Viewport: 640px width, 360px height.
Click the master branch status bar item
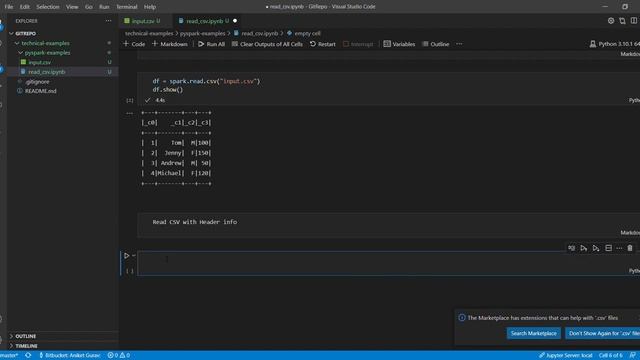point(9,356)
